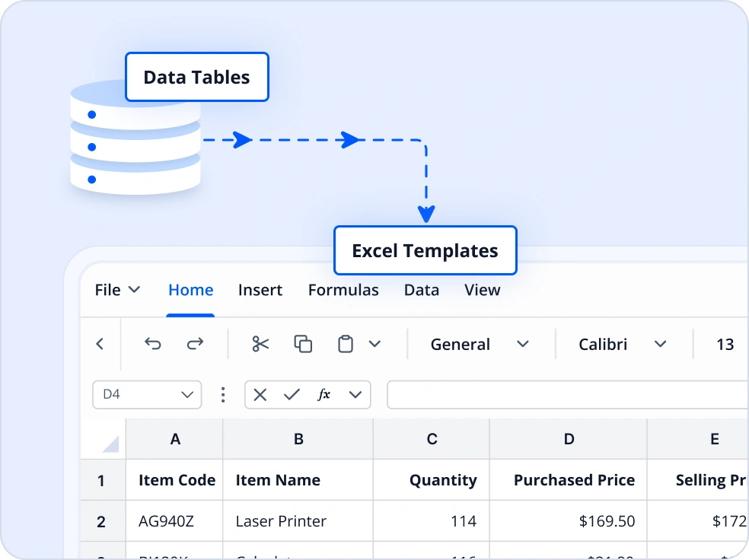
Task: Open the General number format dropdown
Action: (481, 344)
